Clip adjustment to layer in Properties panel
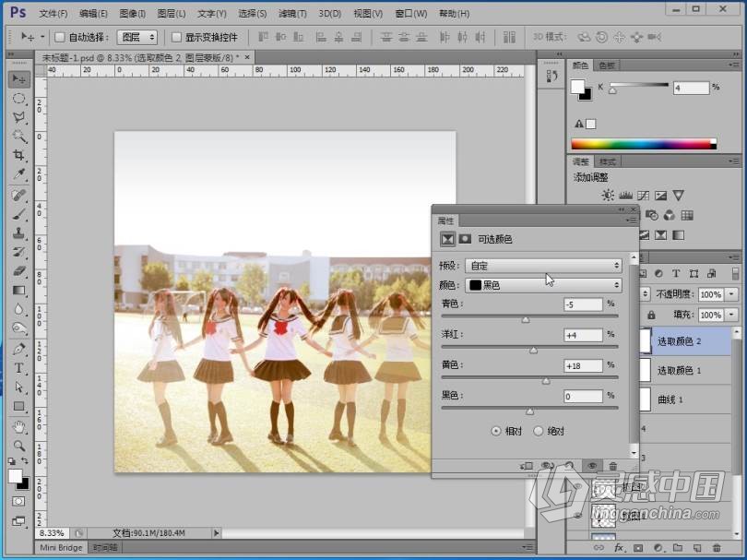The image size is (747, 560). coord(527,466)
